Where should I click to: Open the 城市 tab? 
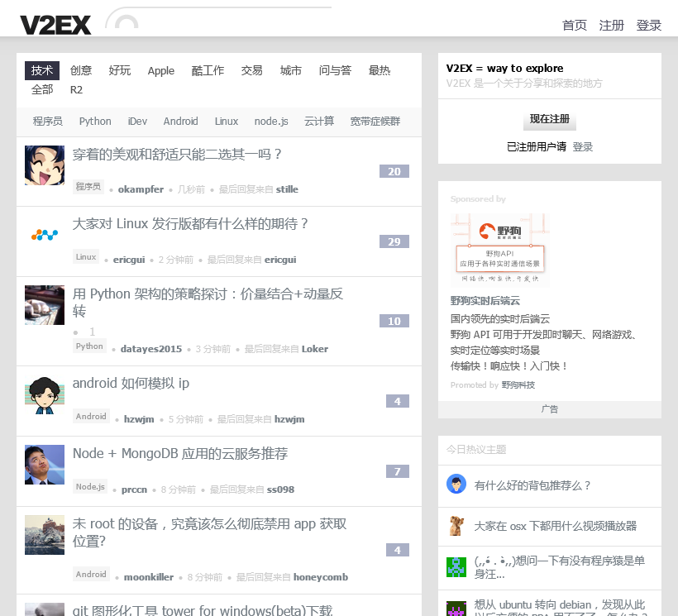(x=290, y=70)
